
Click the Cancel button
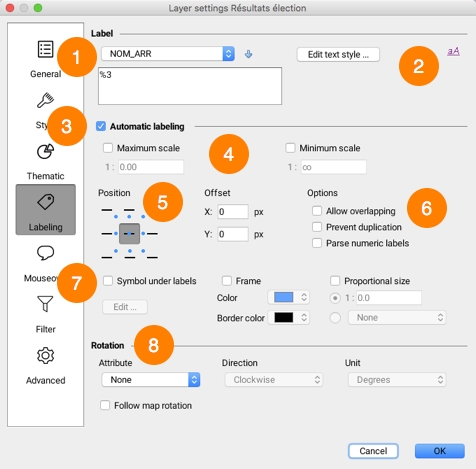click(373, 451)
